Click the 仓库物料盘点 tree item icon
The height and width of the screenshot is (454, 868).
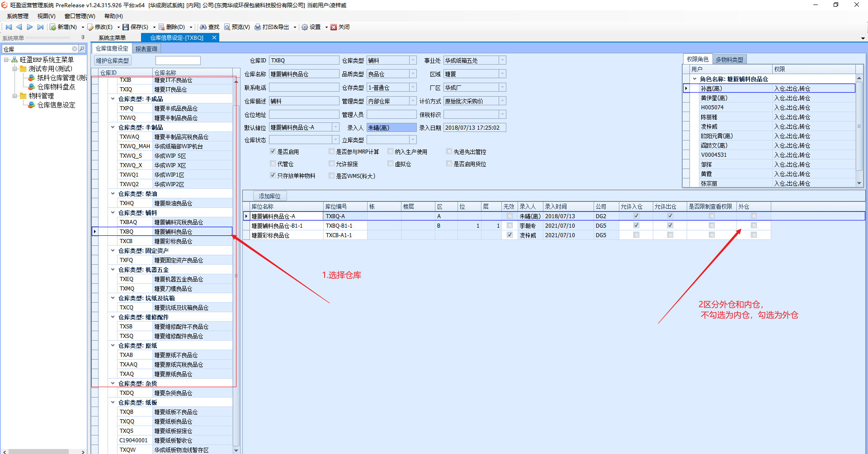coord(32,87)
